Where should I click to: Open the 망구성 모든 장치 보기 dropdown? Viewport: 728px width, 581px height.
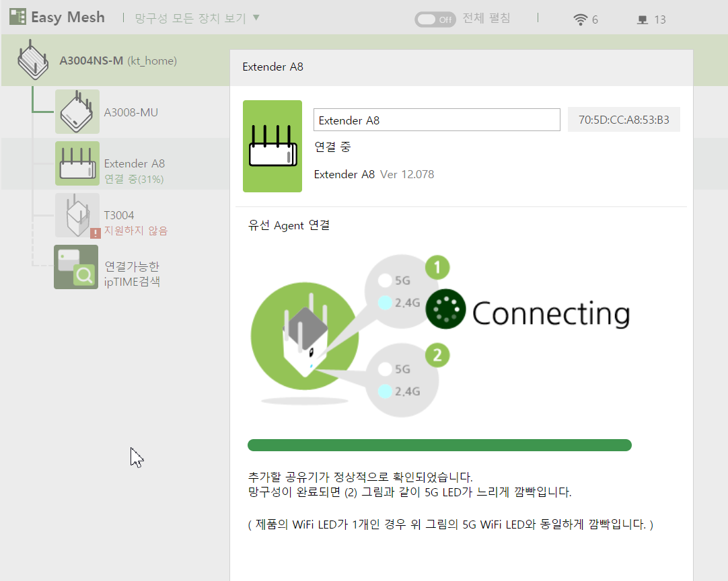coord(197,18)
